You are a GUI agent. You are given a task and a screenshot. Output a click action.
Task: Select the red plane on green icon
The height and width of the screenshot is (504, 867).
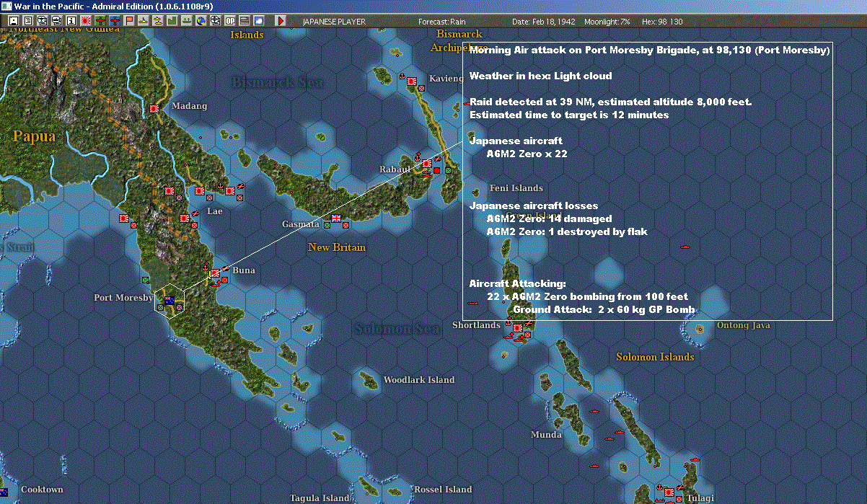[x=100, y=22]
